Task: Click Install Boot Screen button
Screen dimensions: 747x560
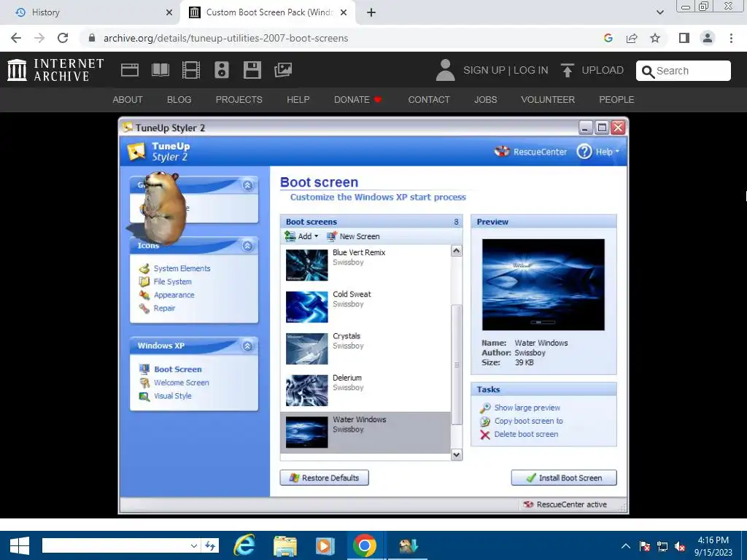Action: [x=564, y=478]
